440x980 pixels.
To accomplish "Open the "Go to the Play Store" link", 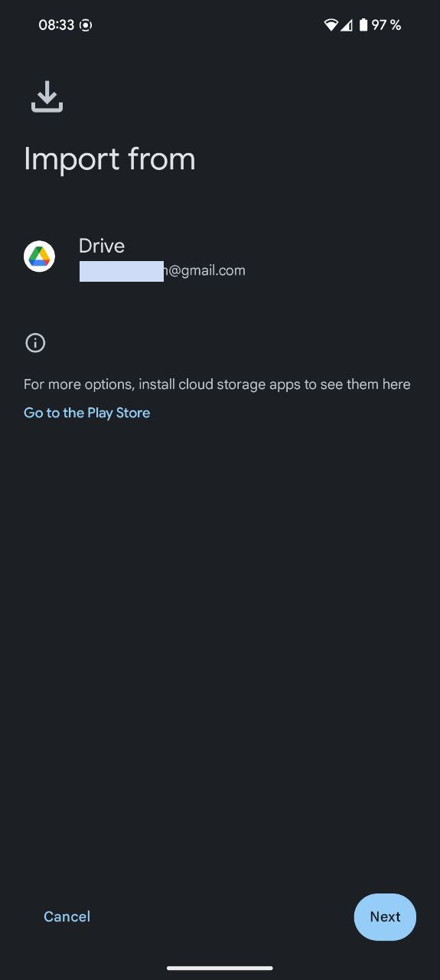I will (x=87, y=413).
